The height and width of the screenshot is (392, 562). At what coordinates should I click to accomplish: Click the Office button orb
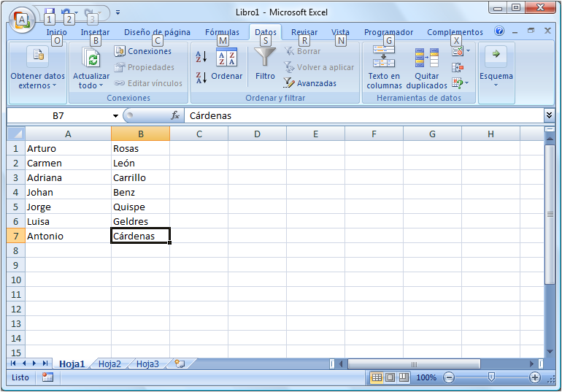[22, 20]
